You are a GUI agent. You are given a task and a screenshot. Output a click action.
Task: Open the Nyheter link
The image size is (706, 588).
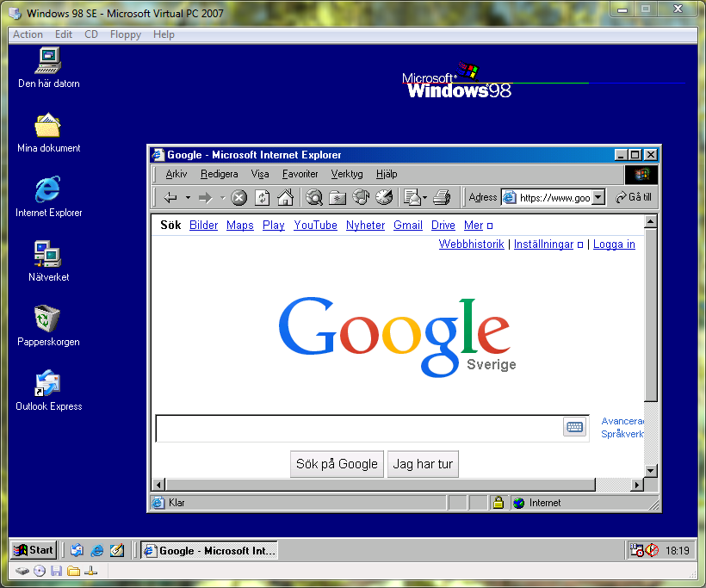pos(365,225)
